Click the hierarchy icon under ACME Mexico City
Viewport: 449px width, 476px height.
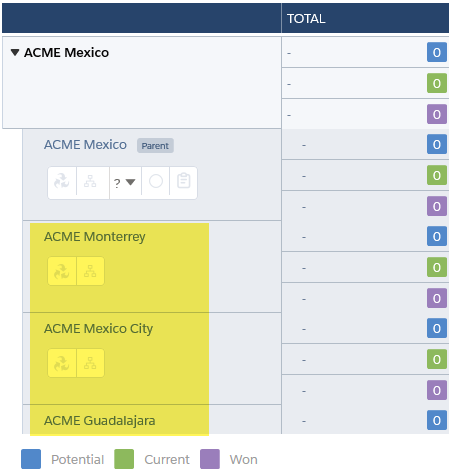tap(90, 363)
